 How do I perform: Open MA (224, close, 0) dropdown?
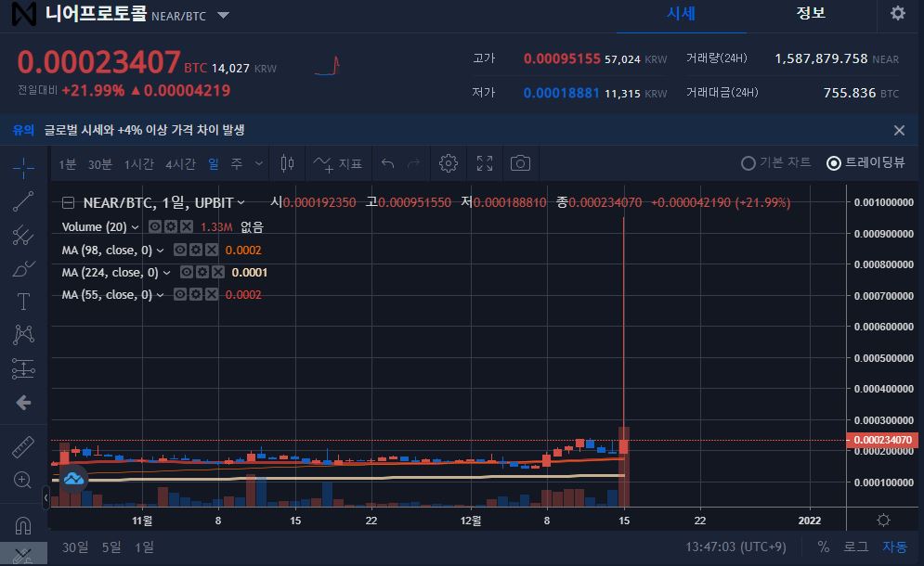click(167, 273)
